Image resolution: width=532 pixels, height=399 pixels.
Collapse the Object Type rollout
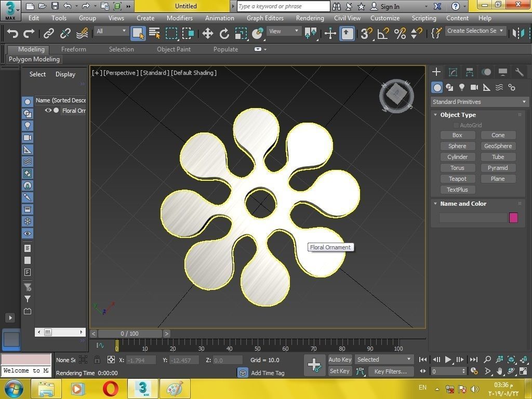(435, 115)
